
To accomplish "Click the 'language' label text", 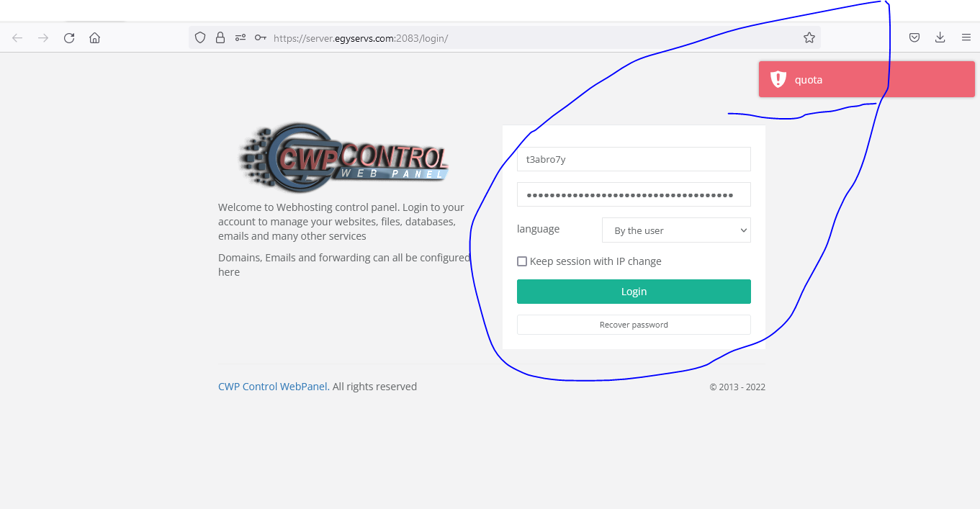I will click(538, 229).
